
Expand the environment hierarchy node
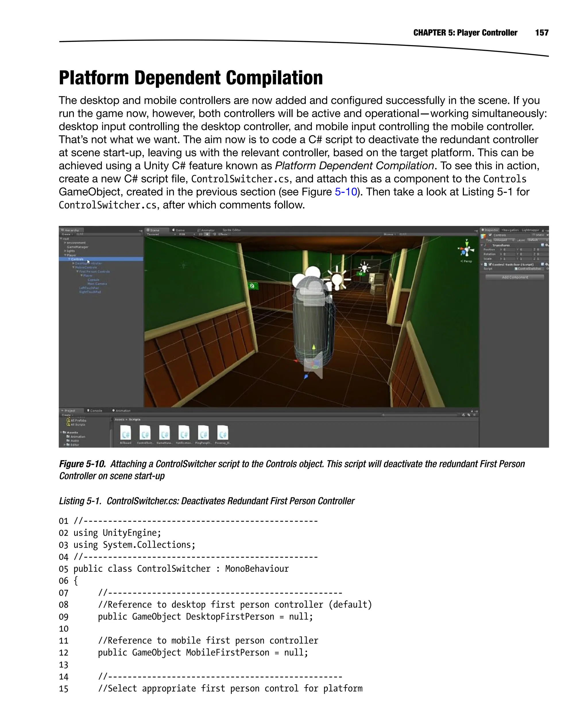[65, 243]
